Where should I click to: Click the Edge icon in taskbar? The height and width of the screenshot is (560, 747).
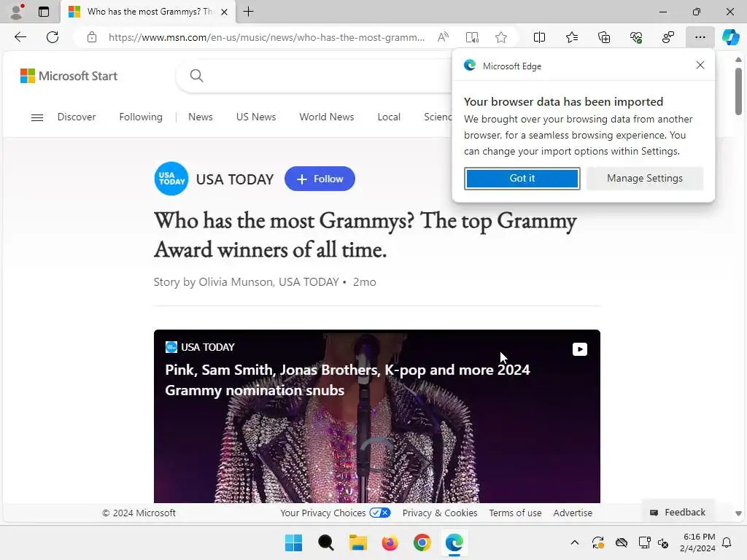(x=454, y=542)
